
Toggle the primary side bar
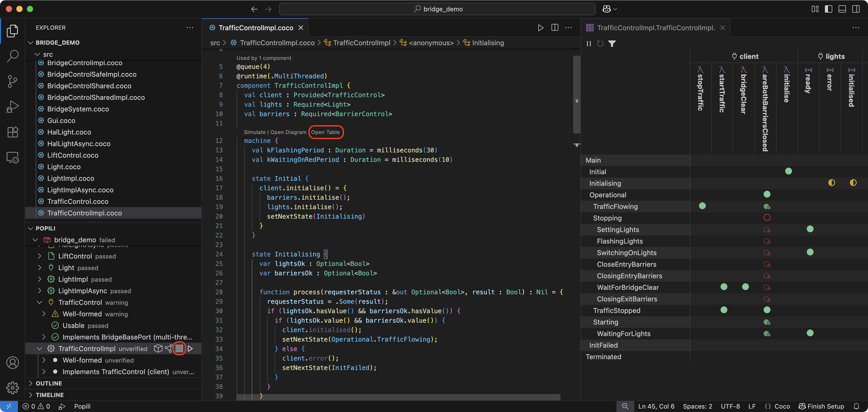[x=829, y=9]
